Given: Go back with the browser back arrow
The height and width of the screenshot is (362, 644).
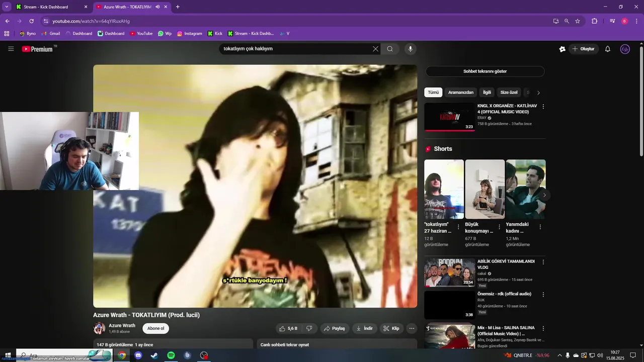Looking at the screenshot, I should (7, 21).
